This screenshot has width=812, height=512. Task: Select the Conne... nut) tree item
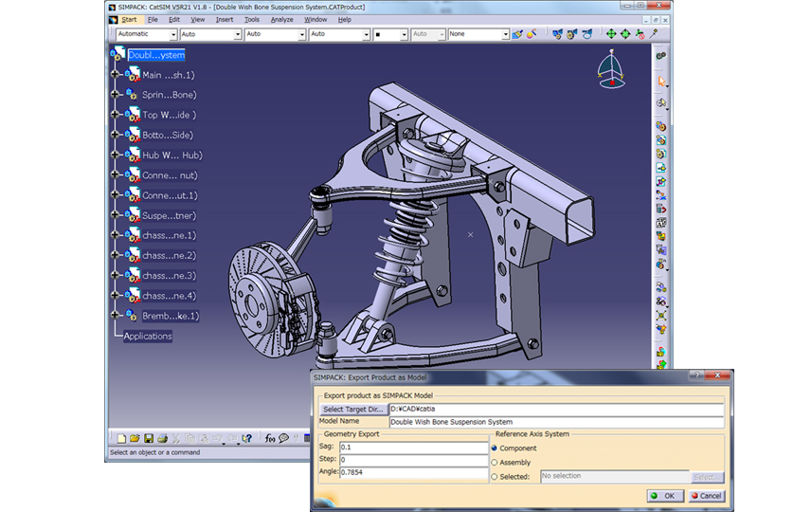[170, 175]
